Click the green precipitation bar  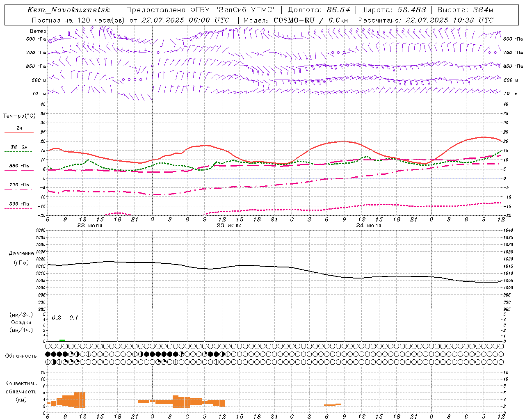click(62, 340)
